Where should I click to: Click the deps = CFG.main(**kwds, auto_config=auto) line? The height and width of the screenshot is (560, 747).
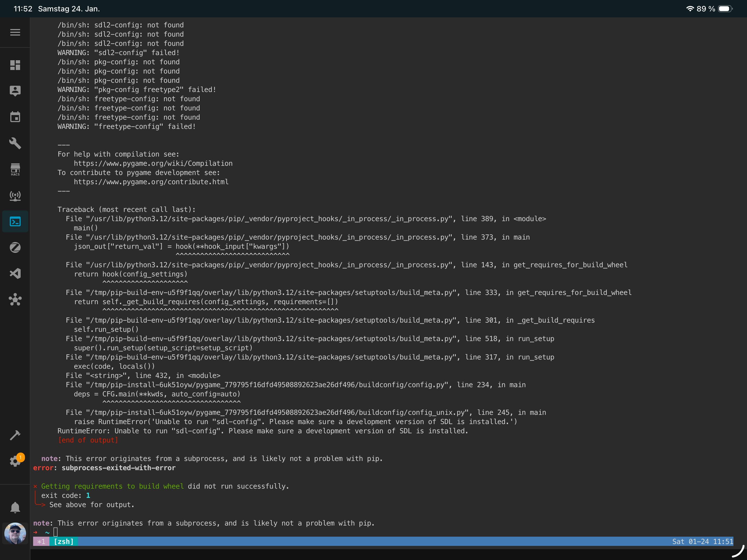[x=157, y=394]
